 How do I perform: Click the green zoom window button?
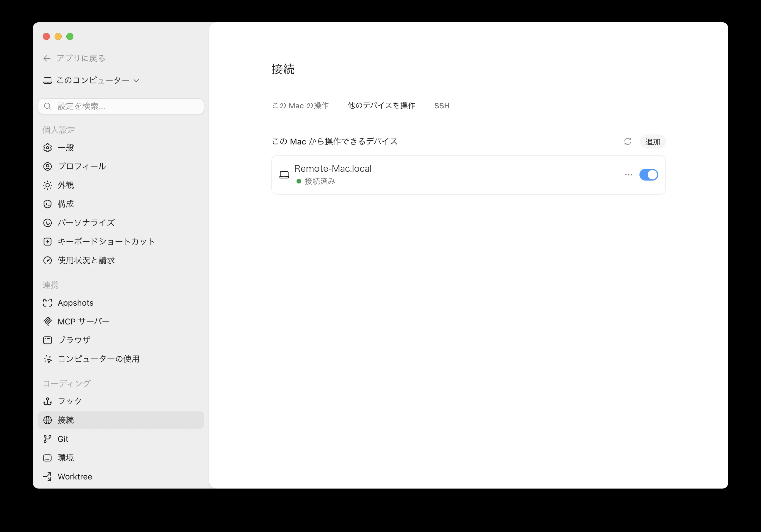pos(70,36)
